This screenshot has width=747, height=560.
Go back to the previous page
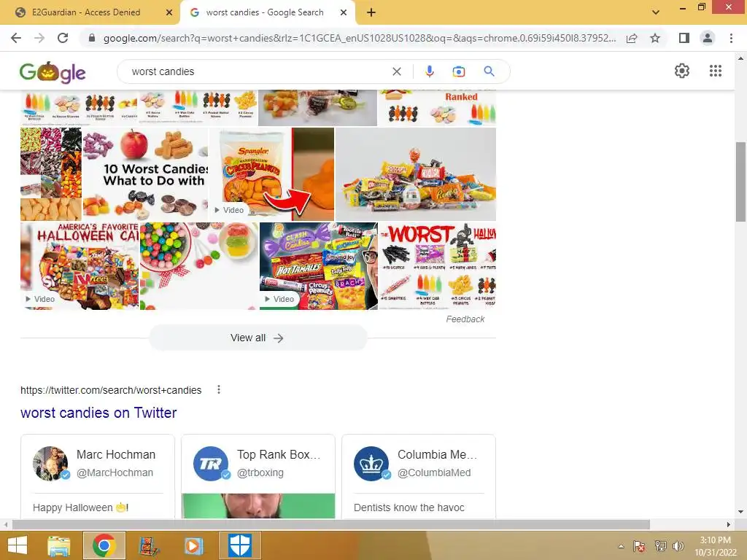click(x=16, y=38)
